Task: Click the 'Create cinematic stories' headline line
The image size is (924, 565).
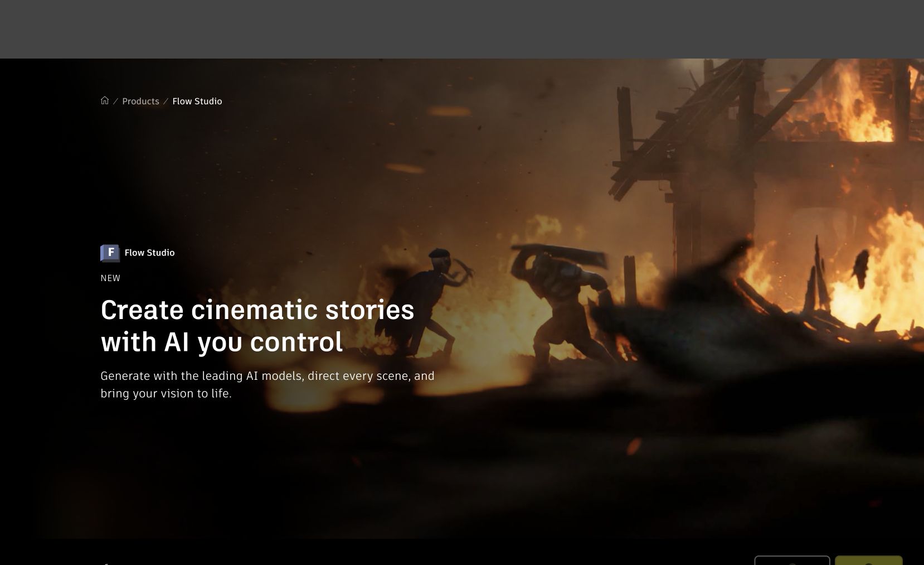Action: [x=257, y=310]
